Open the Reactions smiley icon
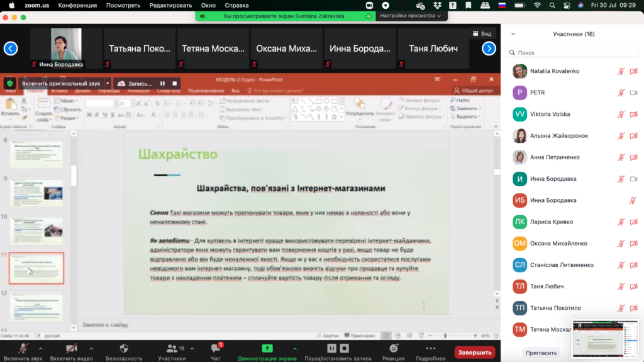644x362 pixels. pyautogui.click(x=393, y=348)
